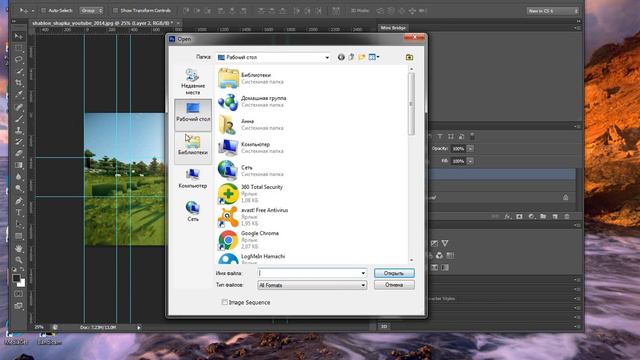This screenshot has width=640, height=360.
Task: Toggle the Auto-Select checkbox
Action: (43, 11)
